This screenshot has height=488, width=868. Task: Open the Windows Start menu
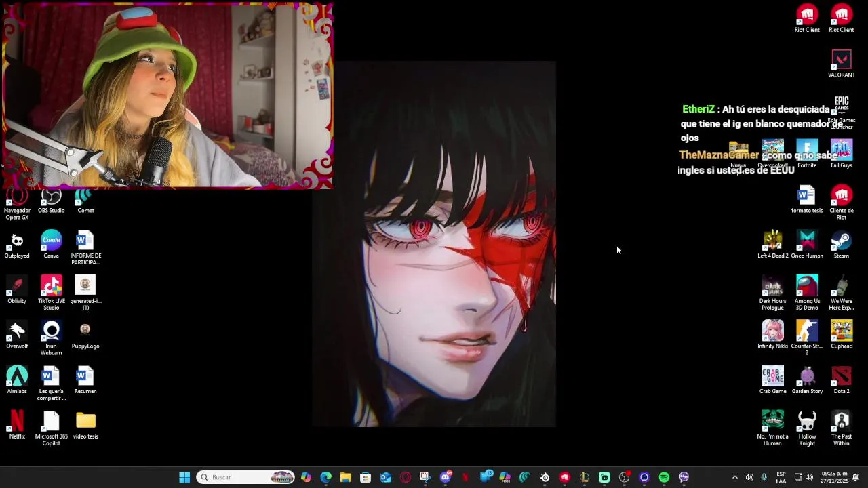184,477
